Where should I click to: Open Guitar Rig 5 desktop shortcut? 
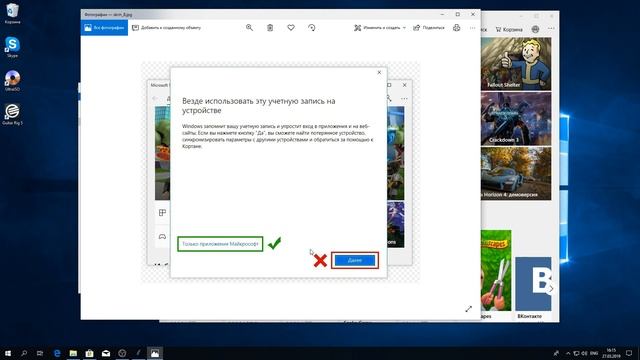point(12,114)
